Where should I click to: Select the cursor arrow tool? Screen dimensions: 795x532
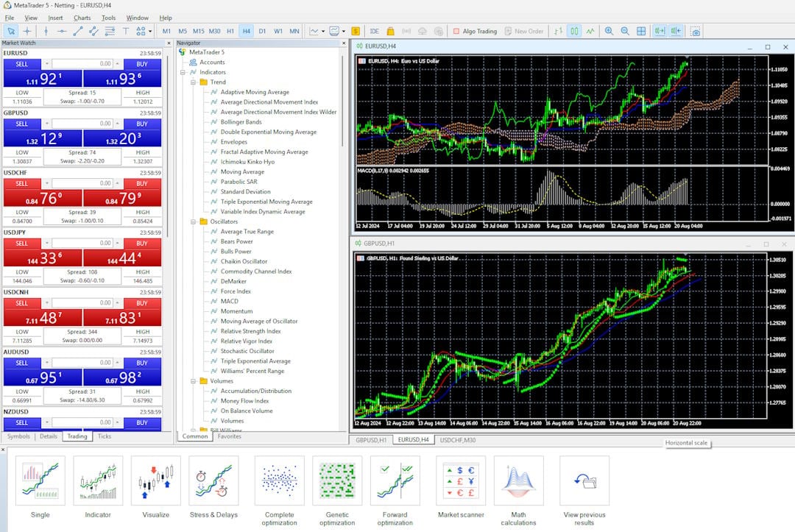[11, 31]
